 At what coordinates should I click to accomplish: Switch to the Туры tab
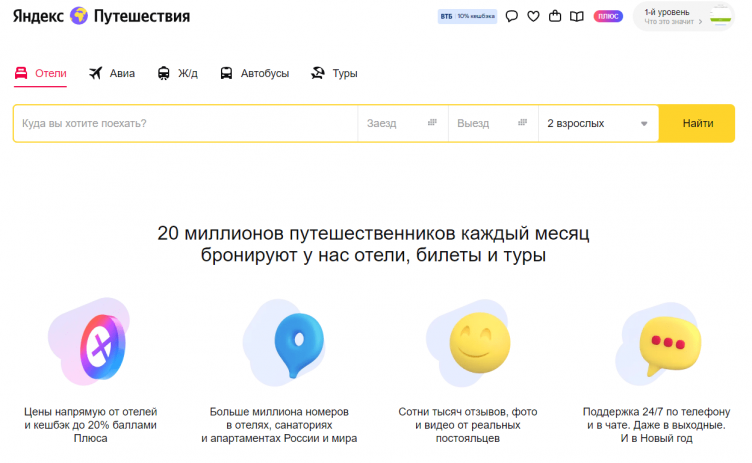point(334,73)
